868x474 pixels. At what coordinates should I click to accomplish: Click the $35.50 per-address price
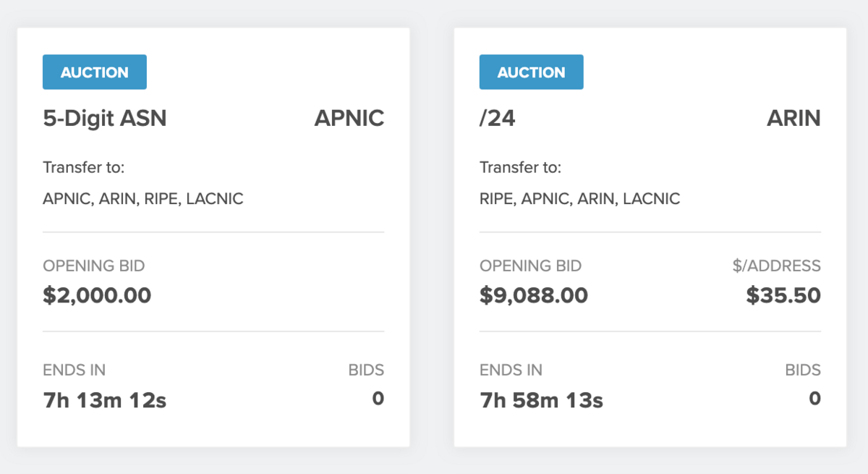(x=783, y=295)
